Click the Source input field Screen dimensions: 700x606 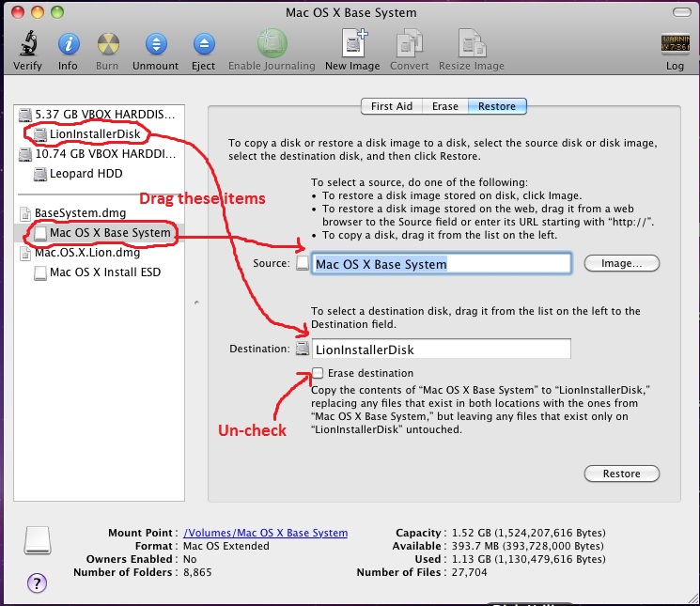[441, 263]
